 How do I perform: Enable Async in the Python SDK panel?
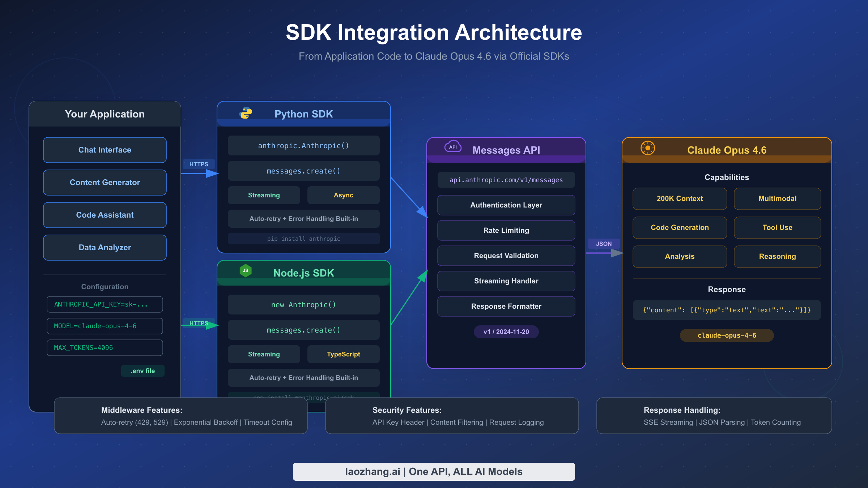click(343, 195)
